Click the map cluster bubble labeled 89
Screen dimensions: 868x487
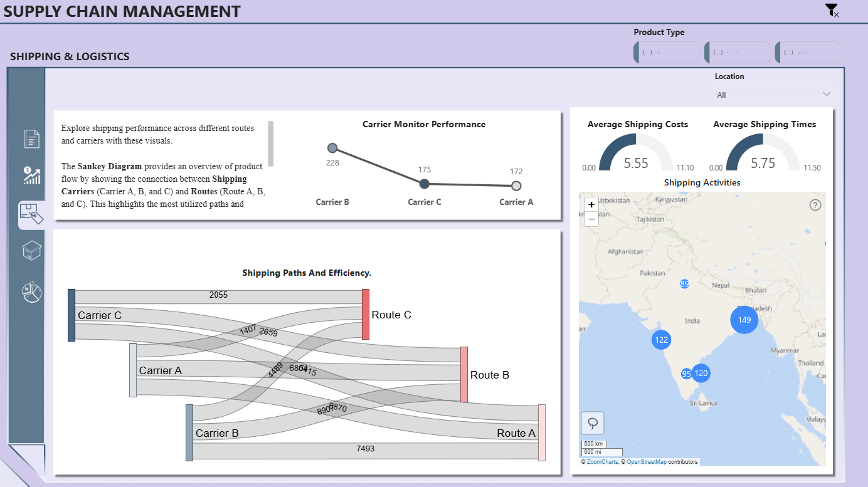(684, 284)
